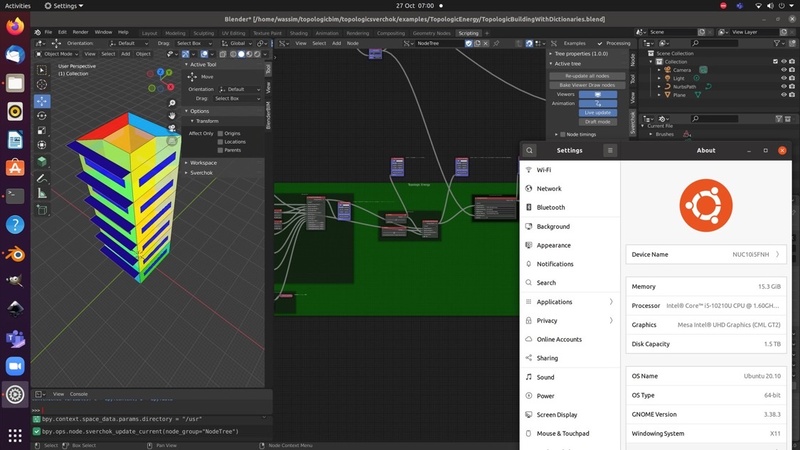
Task: Open Wi-Fi in Settings sidebar
Action: tap(569, 170)
